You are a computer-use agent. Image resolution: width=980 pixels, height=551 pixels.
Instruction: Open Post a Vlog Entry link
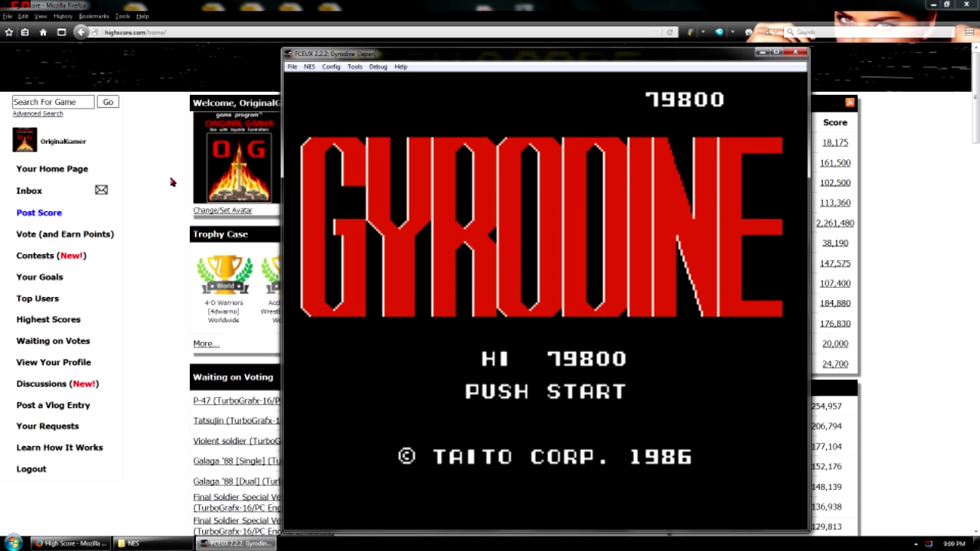53,405
